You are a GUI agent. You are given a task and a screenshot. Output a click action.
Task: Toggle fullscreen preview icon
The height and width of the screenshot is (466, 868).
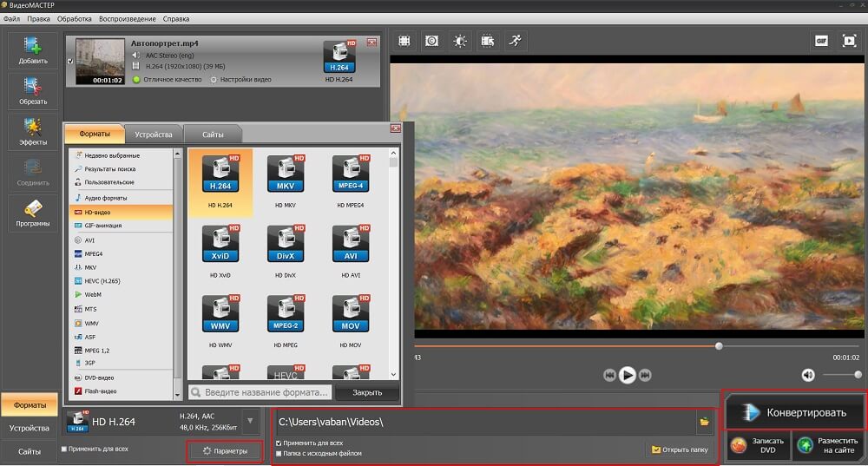(x=849, y=41)
